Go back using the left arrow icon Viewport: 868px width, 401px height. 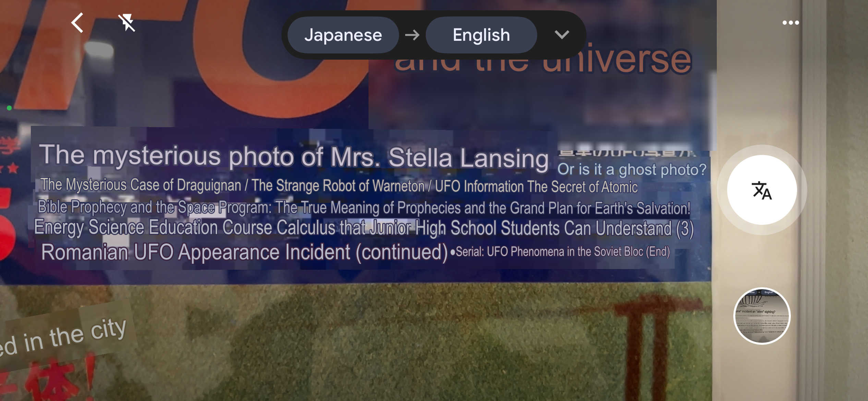point(77,23)
